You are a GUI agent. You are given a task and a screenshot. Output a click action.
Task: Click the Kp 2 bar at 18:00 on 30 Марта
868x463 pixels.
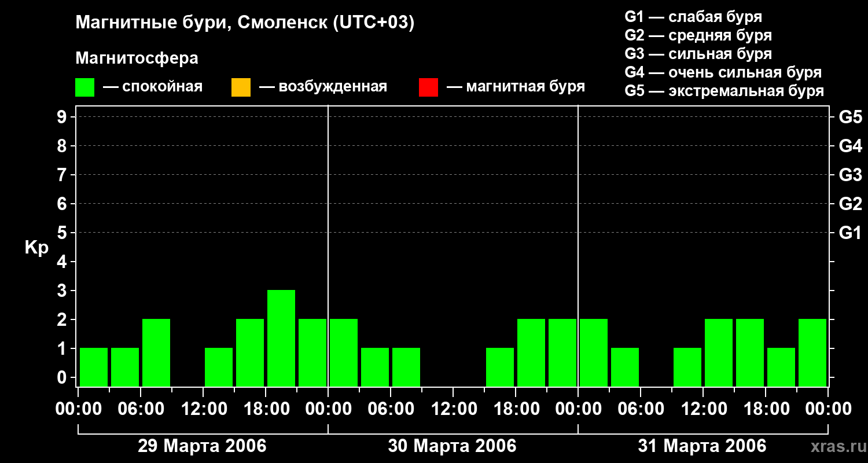coord(531,352)
